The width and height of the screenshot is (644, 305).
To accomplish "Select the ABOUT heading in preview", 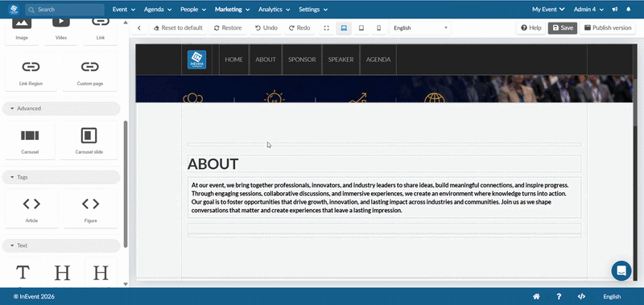I will pos(213,164).
